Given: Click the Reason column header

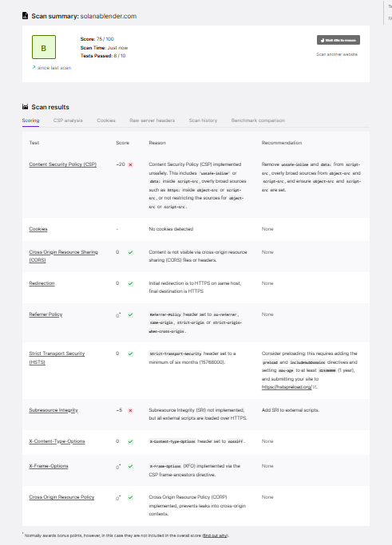Looking at the screenshot, I should (x=157, y=143).
